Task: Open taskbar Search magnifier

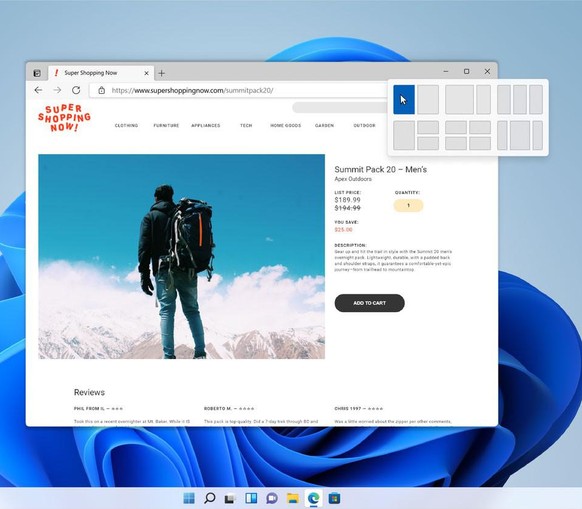Action: coord(210,498)
